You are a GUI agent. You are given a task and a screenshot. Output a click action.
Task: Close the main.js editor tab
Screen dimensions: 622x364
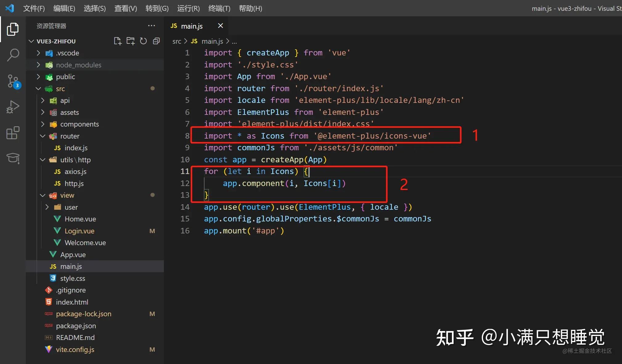[x=220, y=26]
